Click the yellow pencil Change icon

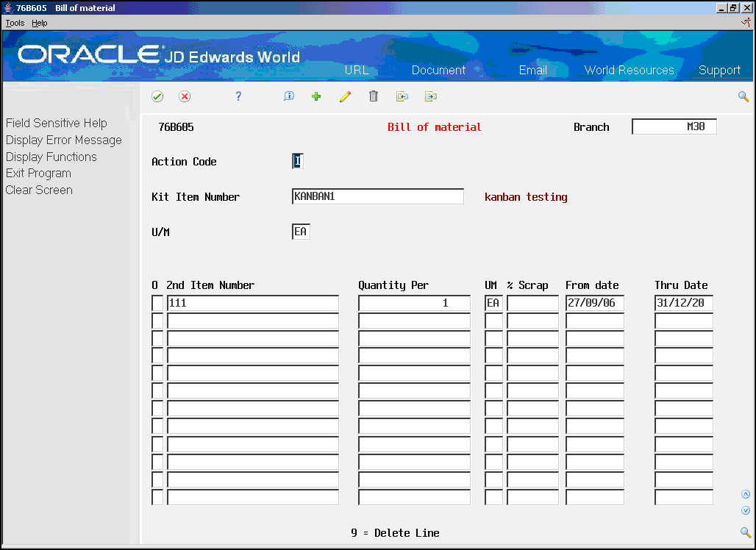345,96
